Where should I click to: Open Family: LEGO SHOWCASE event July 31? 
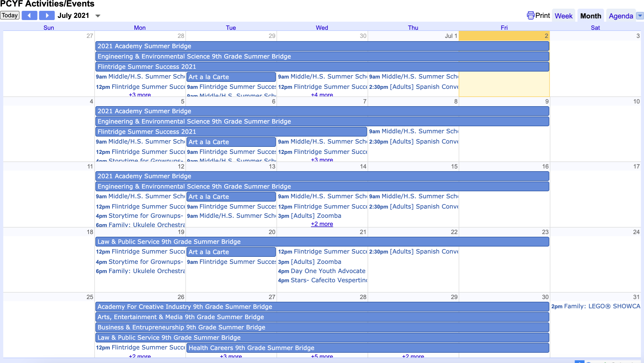(595, 306)
